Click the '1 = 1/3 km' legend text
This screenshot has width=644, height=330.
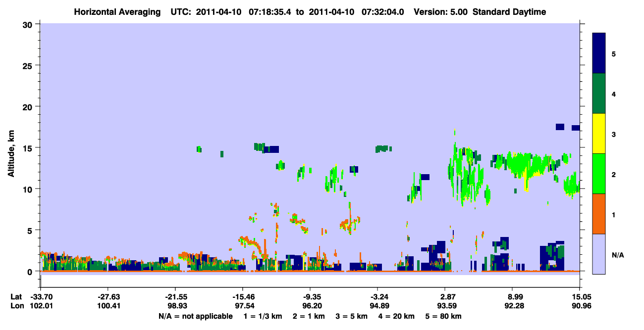tap(264, 316)
